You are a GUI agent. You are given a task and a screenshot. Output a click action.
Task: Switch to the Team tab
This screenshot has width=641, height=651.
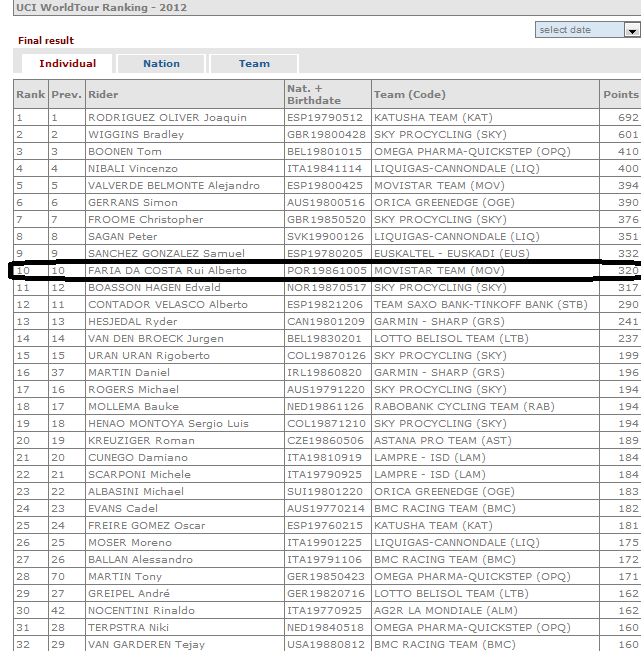254,64
